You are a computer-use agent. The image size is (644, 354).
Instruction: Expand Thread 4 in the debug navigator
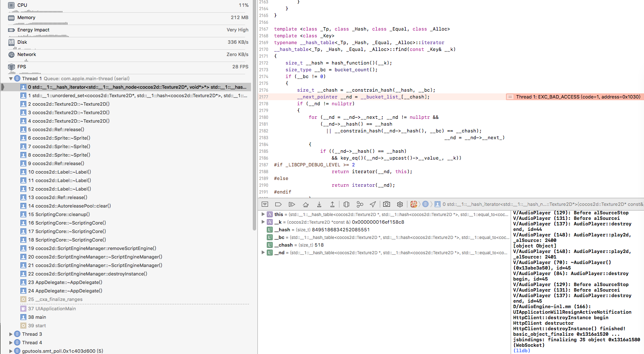pos(11,343)
